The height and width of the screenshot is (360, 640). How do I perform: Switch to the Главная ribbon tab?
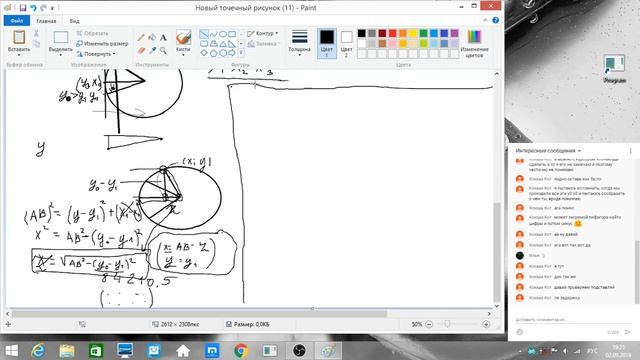(46, 21)
